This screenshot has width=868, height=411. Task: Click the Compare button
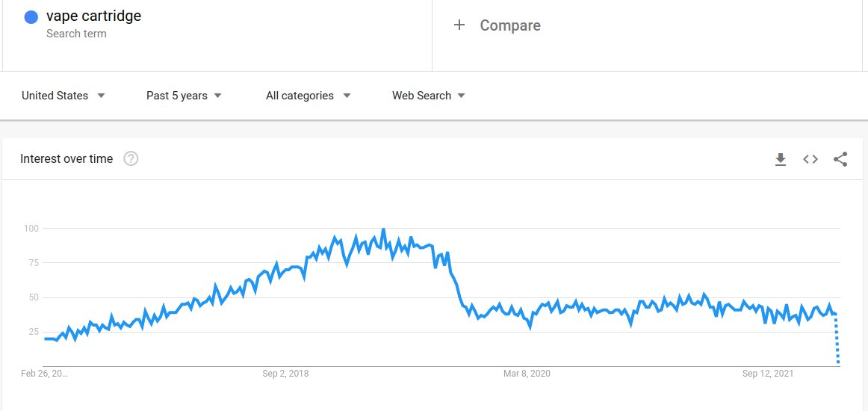(x=509, y=25)
